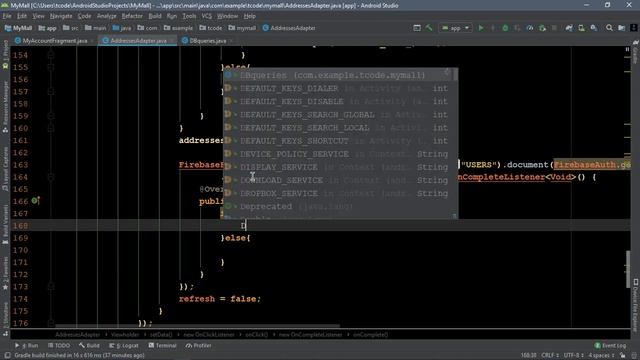Select DISPLAY_SERVICE completion suggestion
Screen dimensions: 640x360
[x=338, y=167]
